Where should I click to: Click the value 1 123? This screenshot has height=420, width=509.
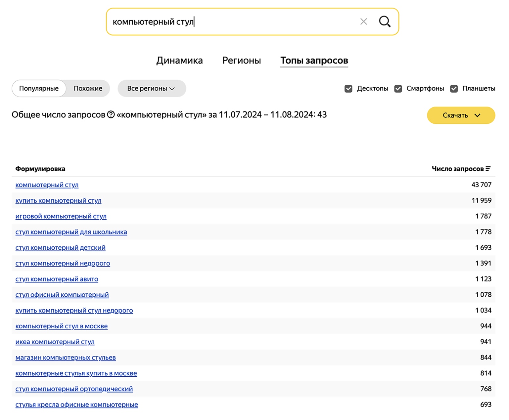point(483,279)
